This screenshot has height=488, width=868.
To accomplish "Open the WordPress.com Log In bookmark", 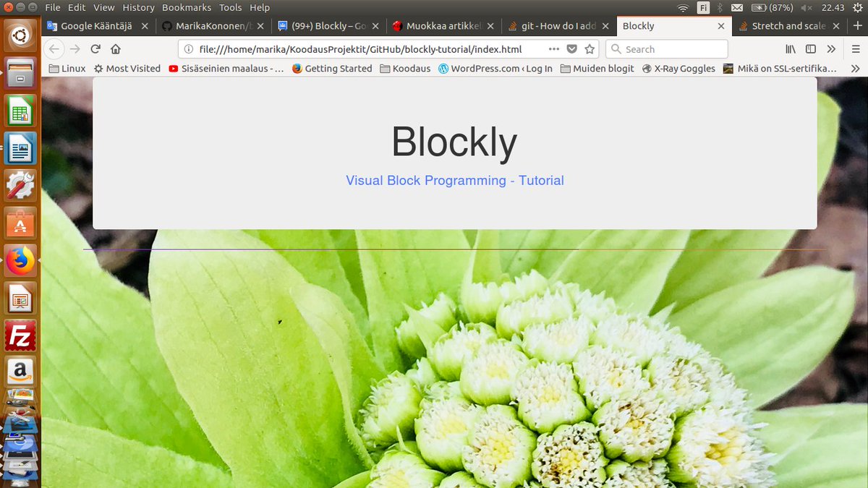I will click(495, 69).
